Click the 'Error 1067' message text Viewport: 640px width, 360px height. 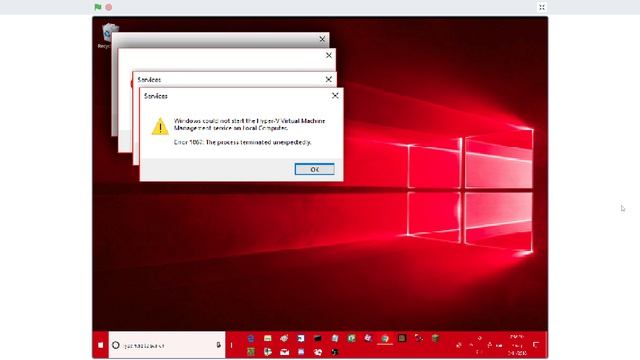coord(242,142)
